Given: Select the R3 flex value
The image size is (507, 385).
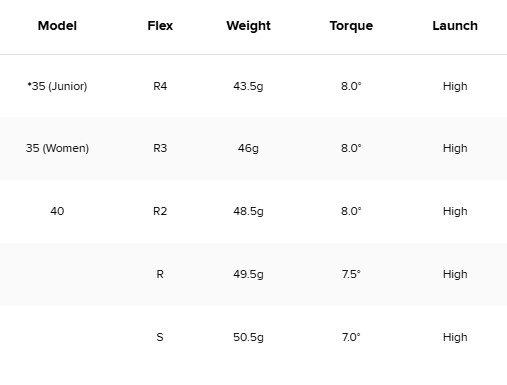Looking at the screenshot, I should 160,148.
